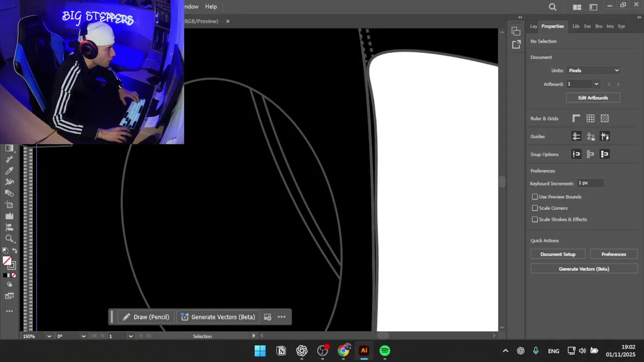
Task: Open the Asset Export panel icon
Action: pyautogui.click(x=516, y=45)
